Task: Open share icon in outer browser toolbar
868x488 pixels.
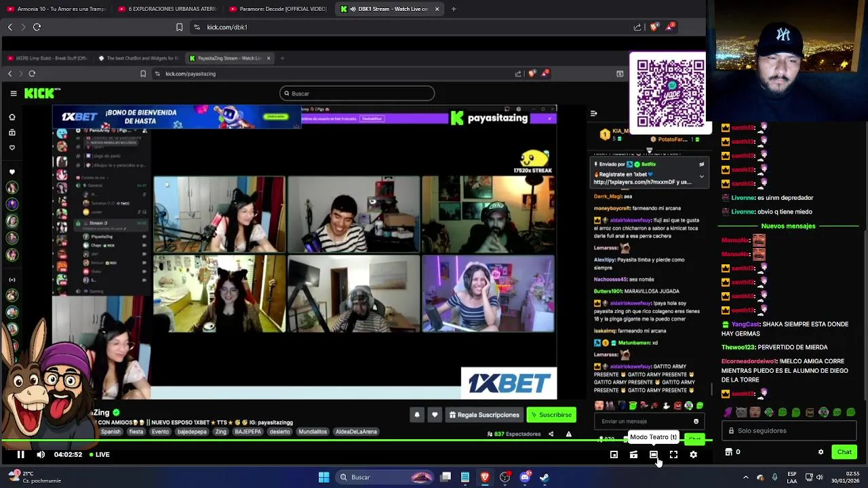Action: point(637,27)
